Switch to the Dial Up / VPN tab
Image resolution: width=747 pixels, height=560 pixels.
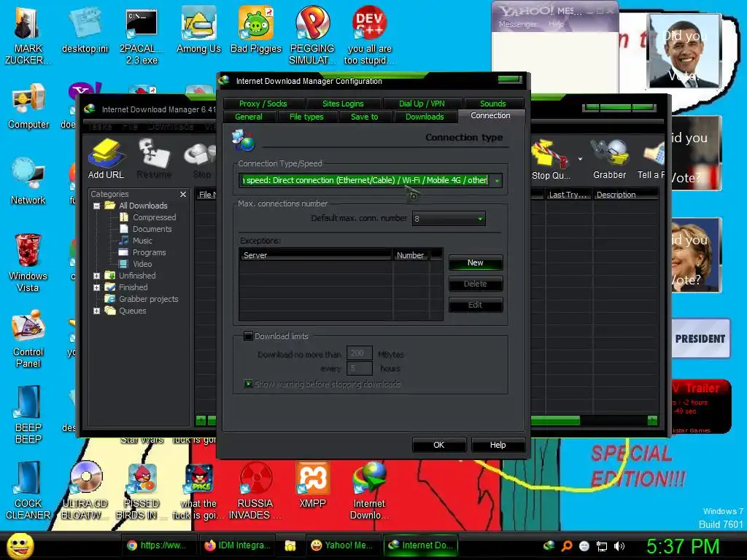pyautogui.click(x=422, y=104)
